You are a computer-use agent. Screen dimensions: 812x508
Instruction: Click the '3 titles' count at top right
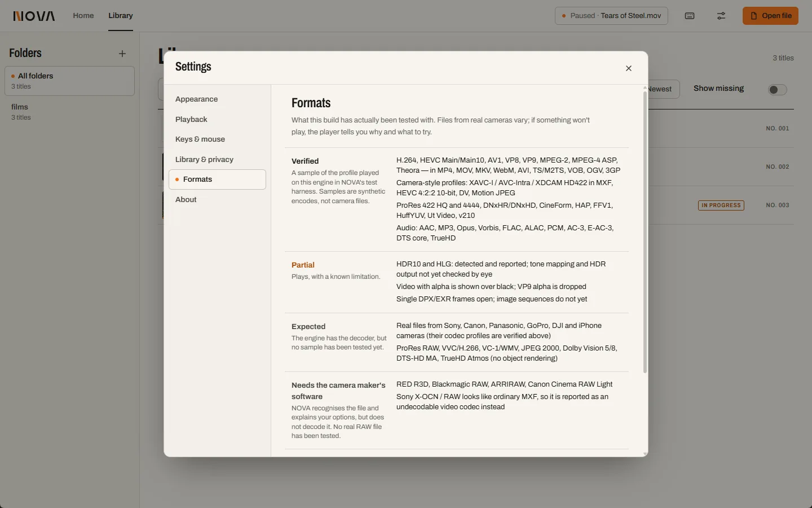tap(783, 58)
